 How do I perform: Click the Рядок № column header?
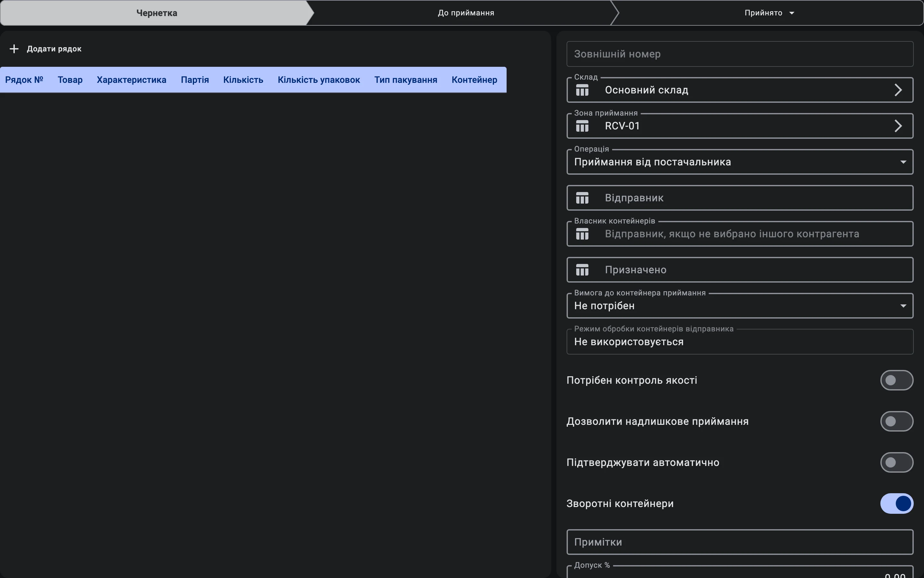[24, 80]
